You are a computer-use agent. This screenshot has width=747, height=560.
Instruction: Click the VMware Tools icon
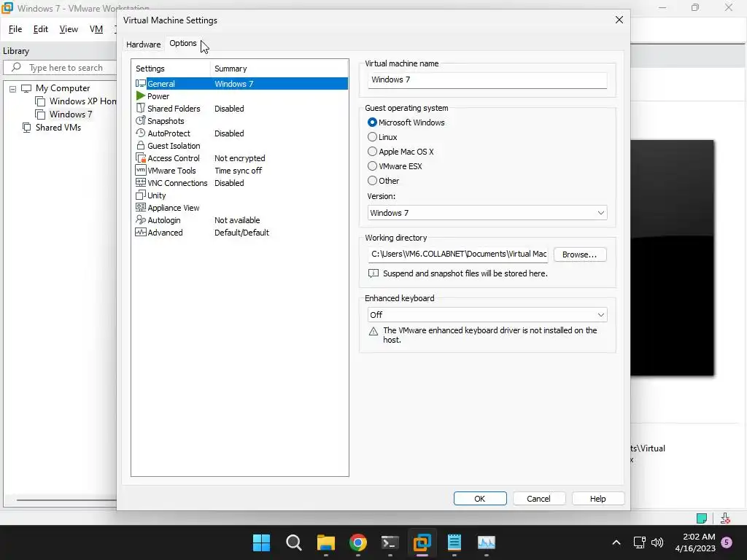coord(141,170)
